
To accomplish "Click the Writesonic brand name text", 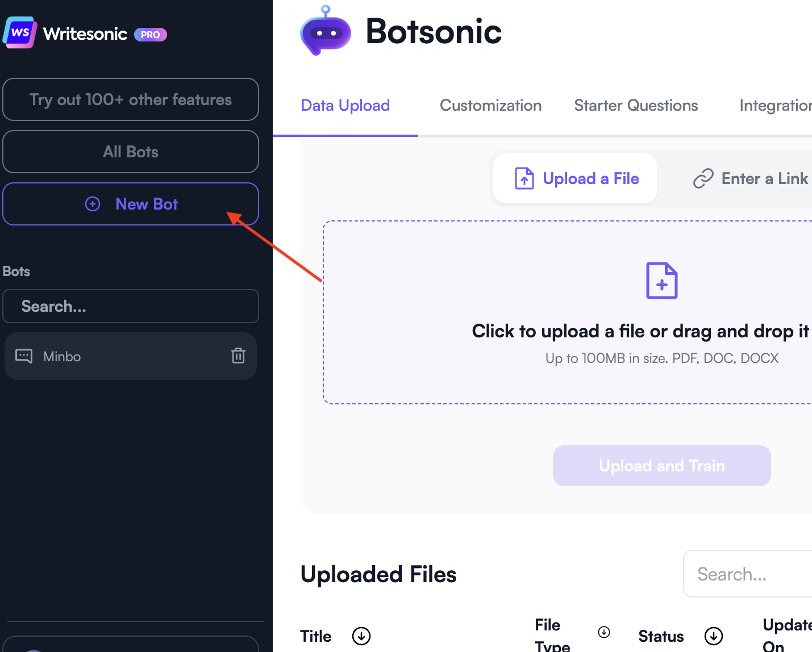I will (x=85, y=34).
